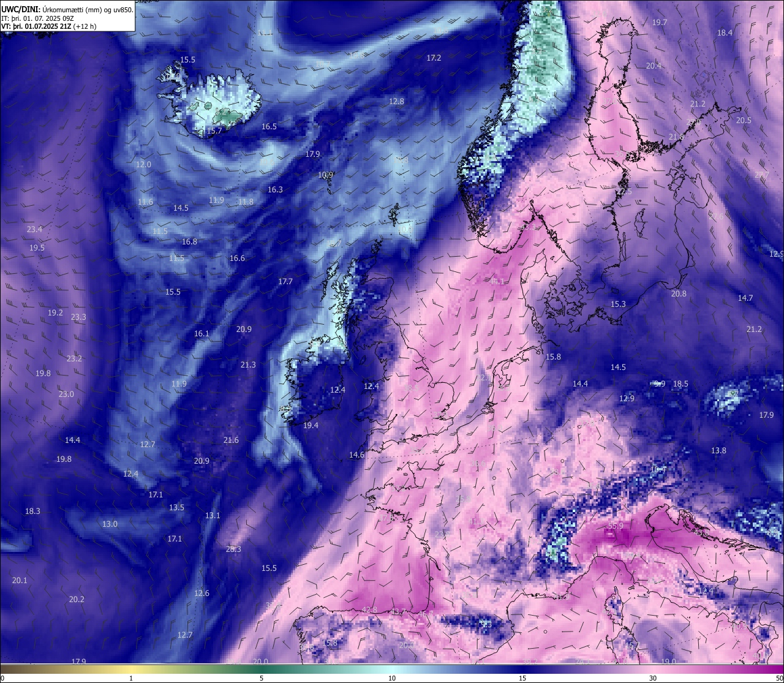Click the value '20.2' on the map

(77, 599)
